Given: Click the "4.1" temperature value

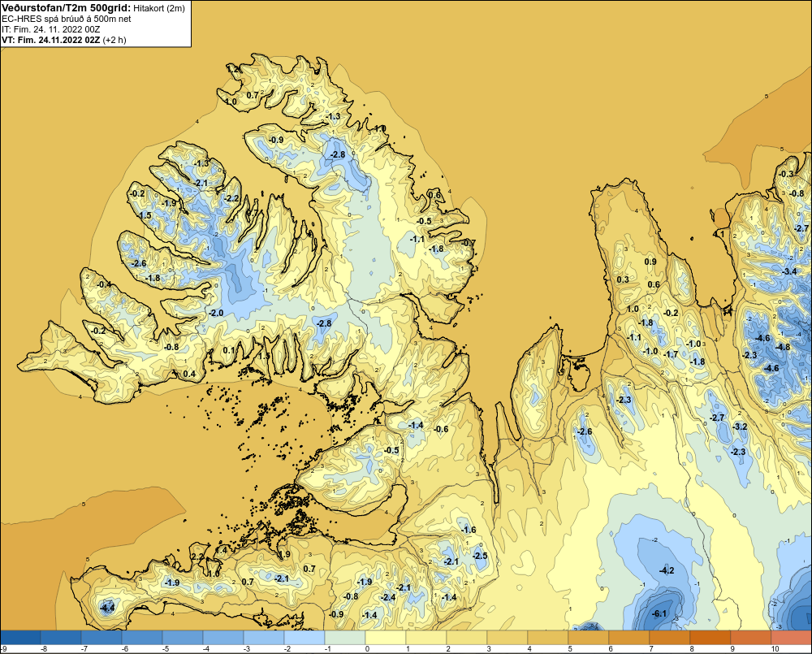Looking at the screenshot, I should 719,234.
